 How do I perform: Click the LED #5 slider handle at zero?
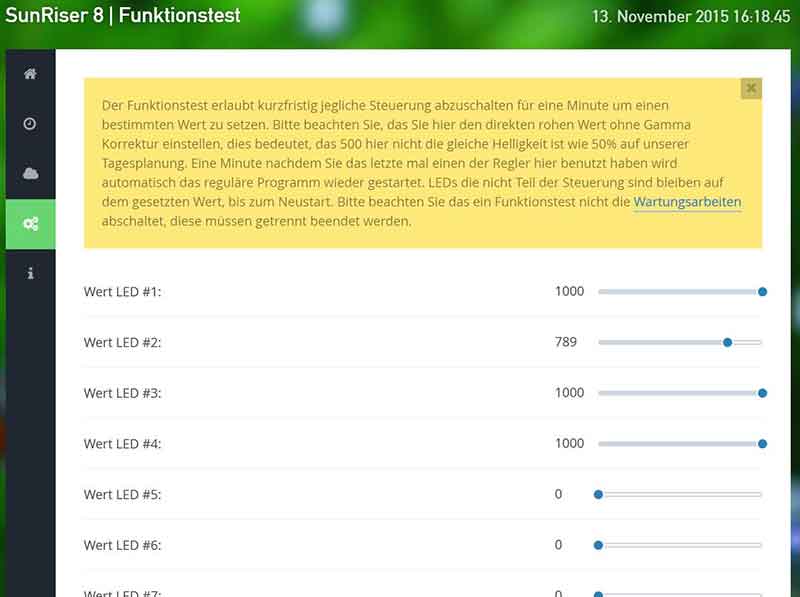[x=599, y=494]
